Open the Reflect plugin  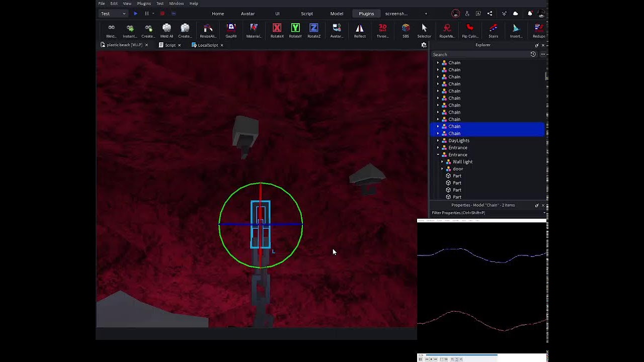(x=360, y=31)
